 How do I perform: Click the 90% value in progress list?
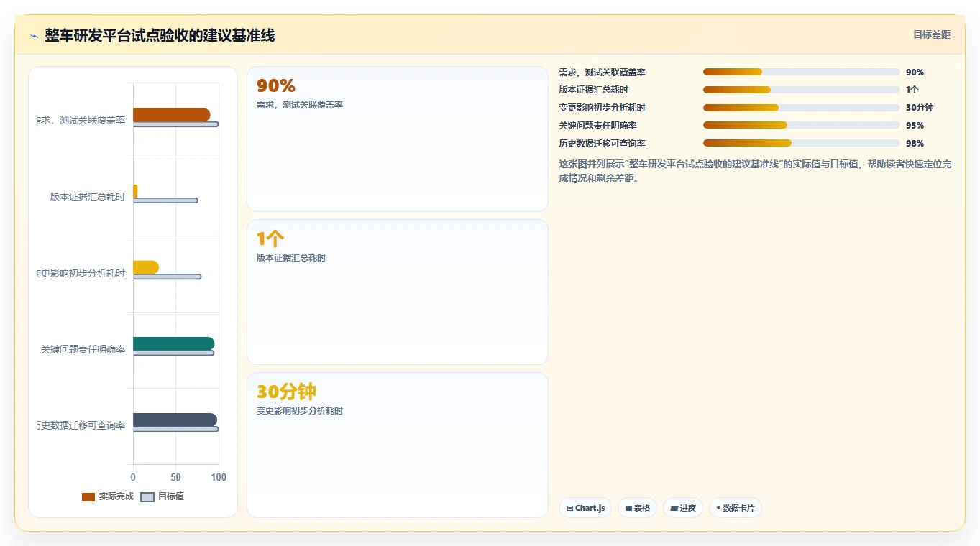point(915,73)
